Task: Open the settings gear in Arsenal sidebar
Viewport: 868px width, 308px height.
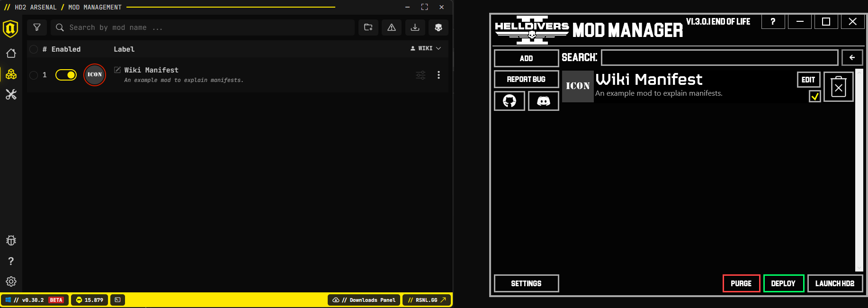Action: pyautogui.click(x=11, y=281)
